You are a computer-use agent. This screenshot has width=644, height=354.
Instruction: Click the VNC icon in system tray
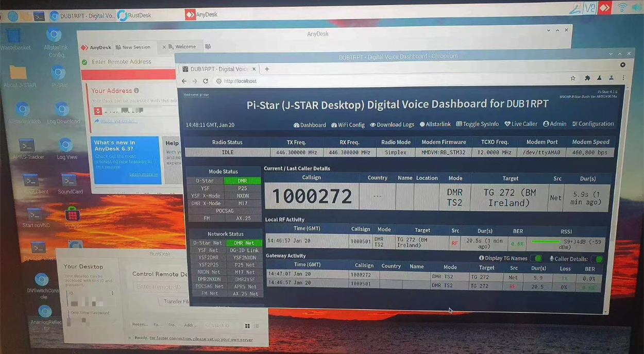590,8
